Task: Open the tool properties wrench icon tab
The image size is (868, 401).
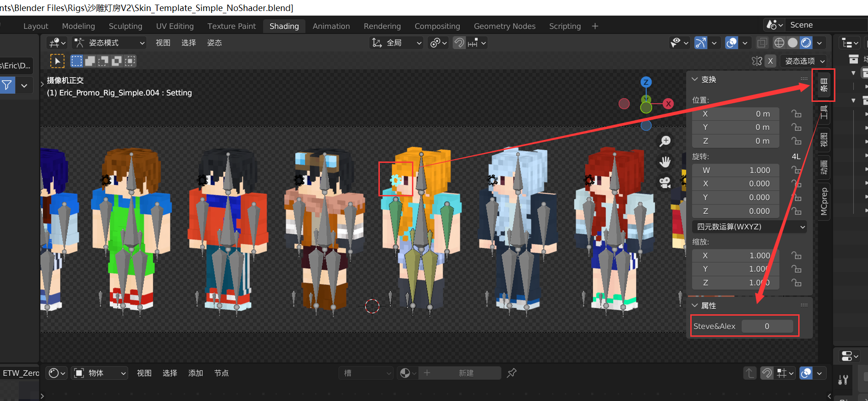Action: [x=843, y=379]
